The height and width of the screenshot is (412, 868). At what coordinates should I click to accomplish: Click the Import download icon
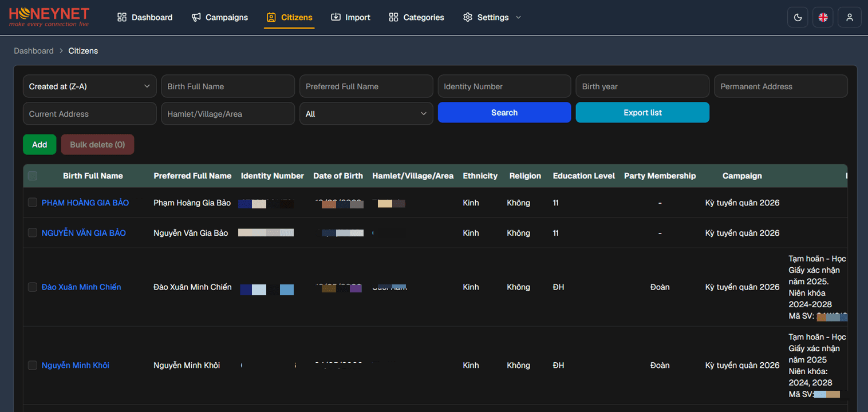(336, 17)
